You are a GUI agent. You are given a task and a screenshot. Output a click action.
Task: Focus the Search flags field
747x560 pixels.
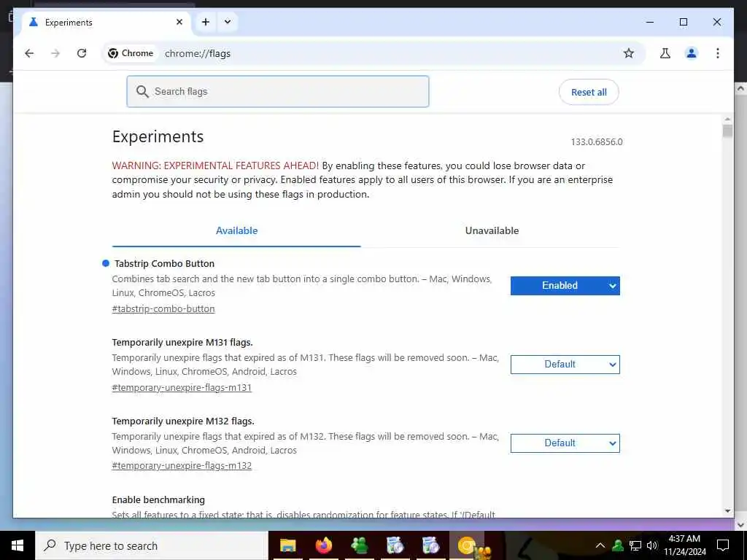pyautogui.click(x=278, y=91)
